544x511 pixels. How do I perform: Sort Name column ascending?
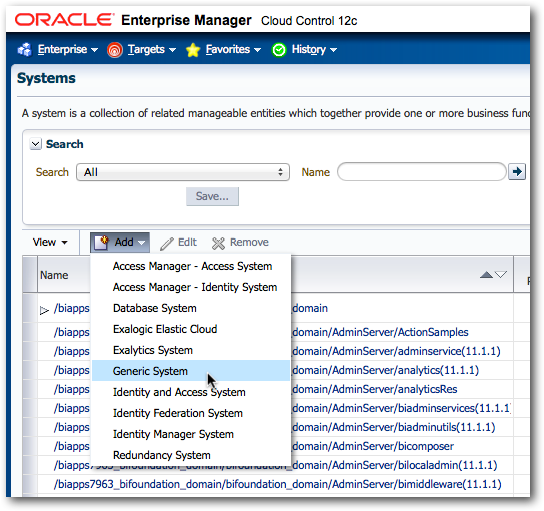click(x=486, y=275)
